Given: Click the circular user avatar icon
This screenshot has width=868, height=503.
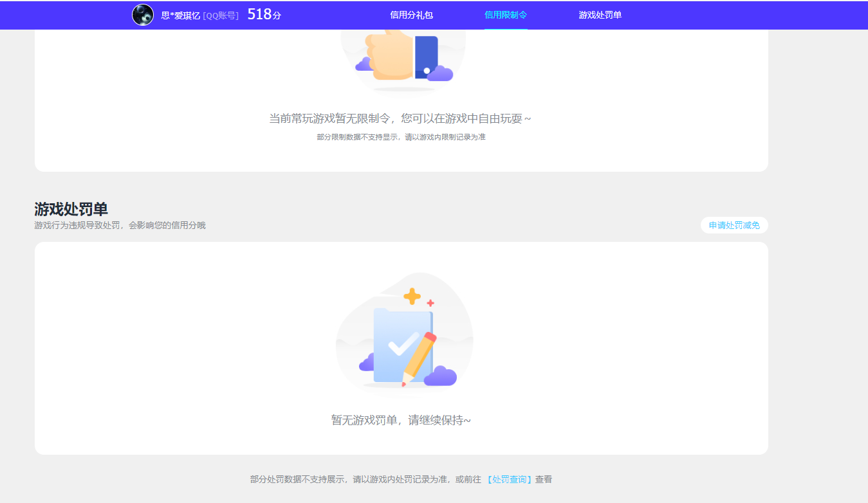Looking at the screenshot, I should click(x=143, y=14).
